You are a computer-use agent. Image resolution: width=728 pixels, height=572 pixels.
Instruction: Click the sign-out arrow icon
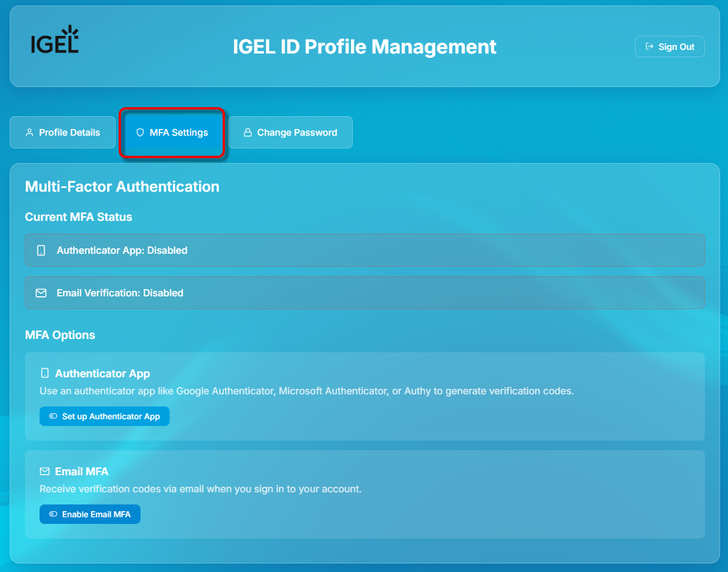pos(650,47)
